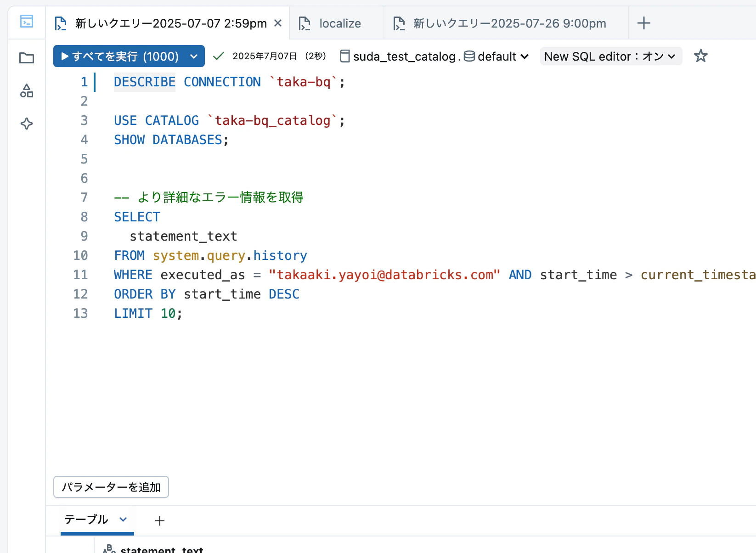Add a new query tab with plus
This screenshot has width=756, height=553.
coord(644,23)
